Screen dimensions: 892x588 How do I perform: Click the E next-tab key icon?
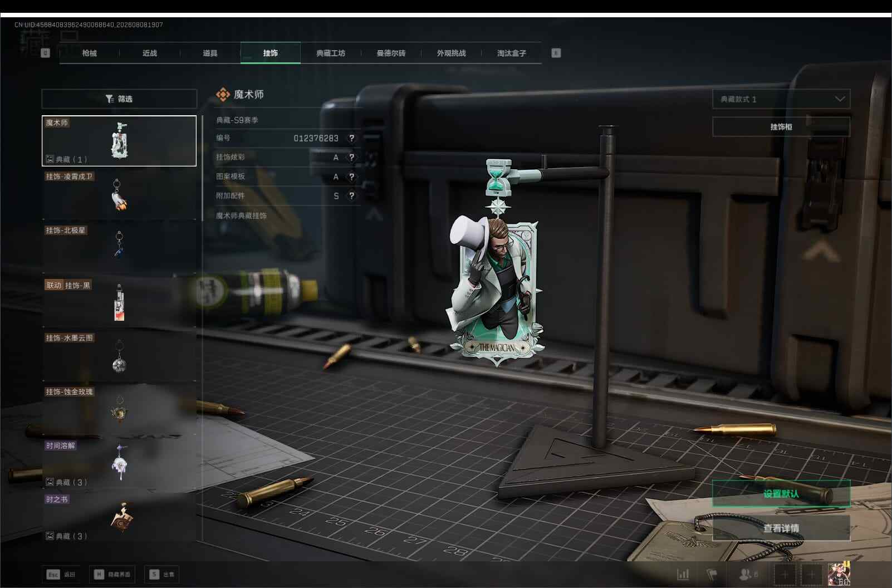tap(556, 53)
